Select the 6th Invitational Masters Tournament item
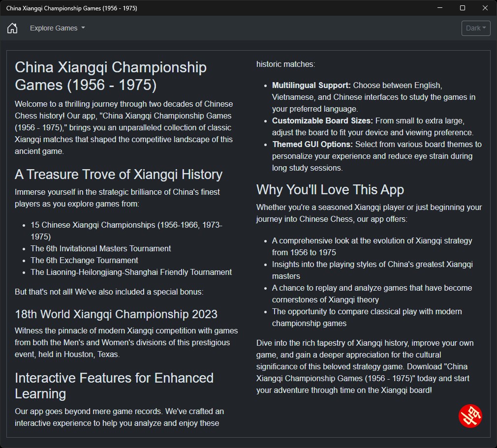This screenshot has width=497, height=448. 101,248
